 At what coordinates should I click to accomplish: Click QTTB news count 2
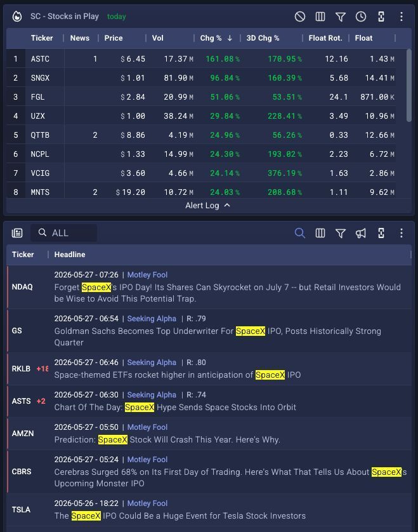click(95, 135)
